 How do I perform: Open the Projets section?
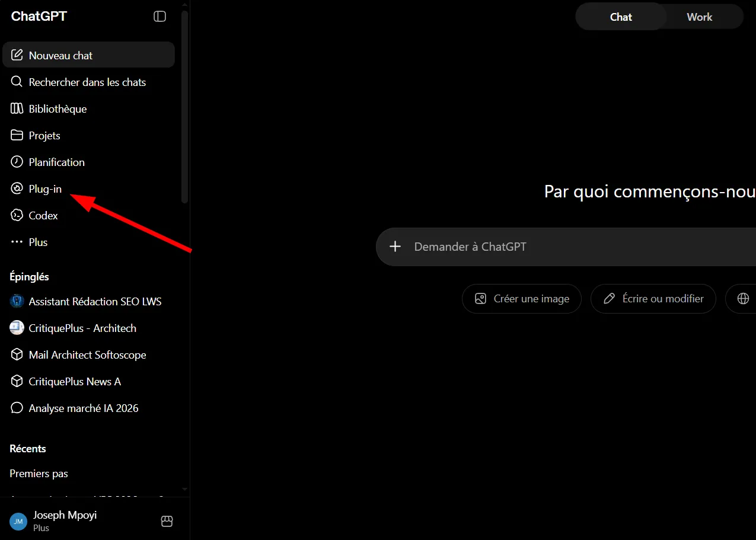click(88, 135)
